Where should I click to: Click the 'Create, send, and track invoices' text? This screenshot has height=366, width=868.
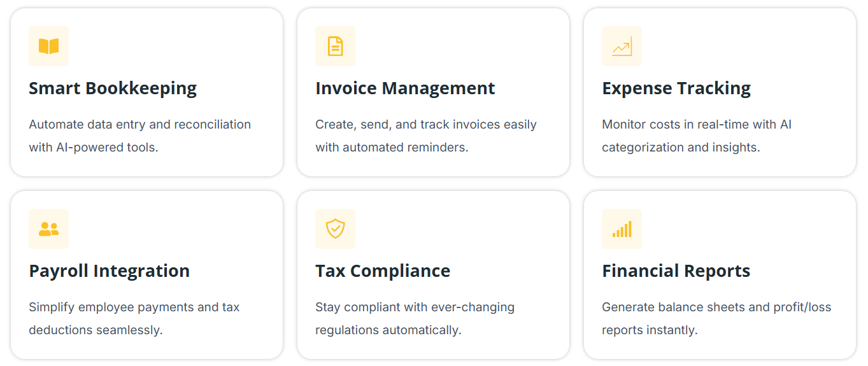425,125
